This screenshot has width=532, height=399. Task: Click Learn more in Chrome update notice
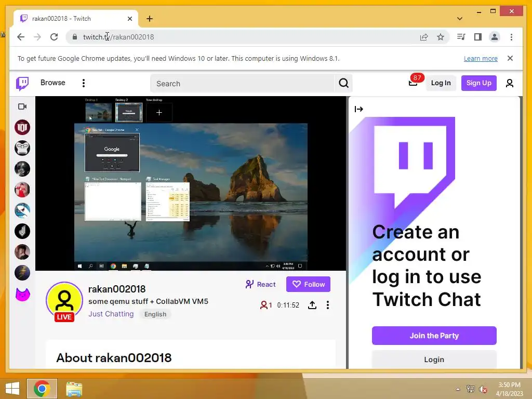coord(481,58)
